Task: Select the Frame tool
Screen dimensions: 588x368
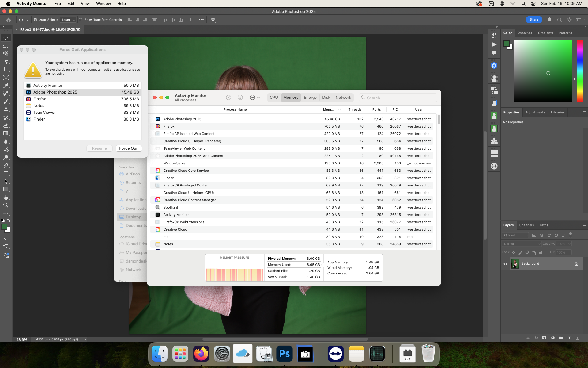Action: 6,78
